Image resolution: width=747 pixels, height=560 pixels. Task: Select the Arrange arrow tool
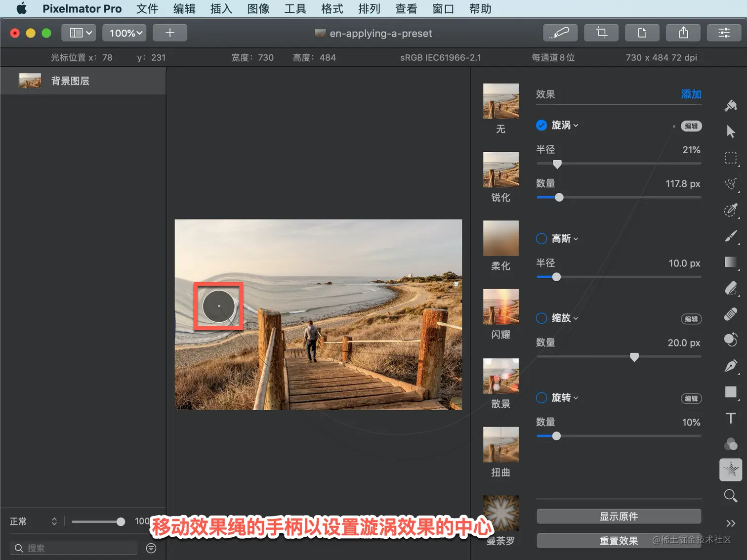pyautogui.click(x=731, y=131)
